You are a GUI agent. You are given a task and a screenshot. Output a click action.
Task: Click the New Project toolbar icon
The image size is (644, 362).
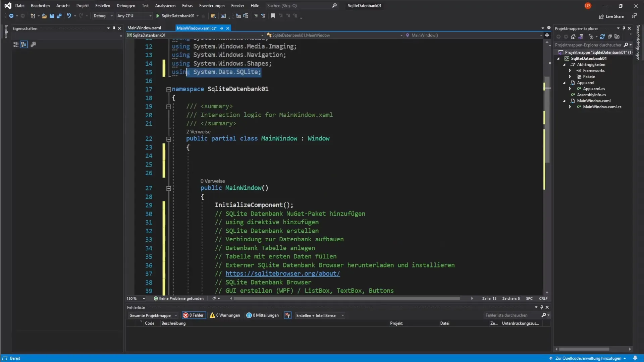tap(33, 16)
